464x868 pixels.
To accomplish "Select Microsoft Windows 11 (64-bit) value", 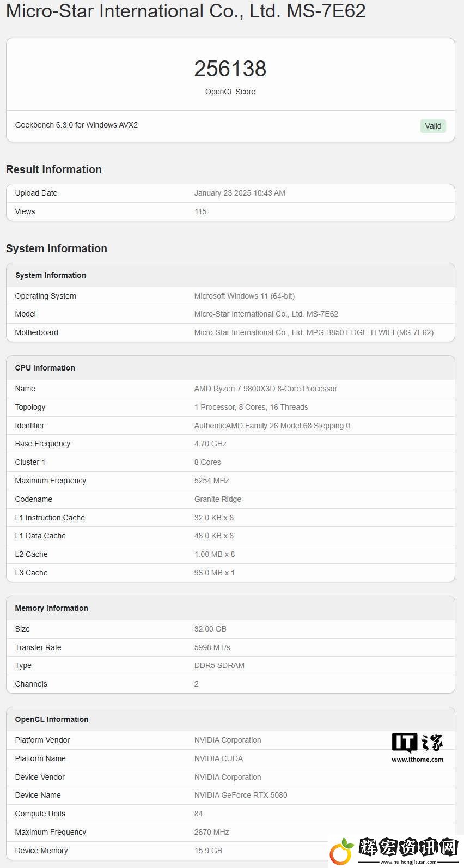I will [245, 296].
